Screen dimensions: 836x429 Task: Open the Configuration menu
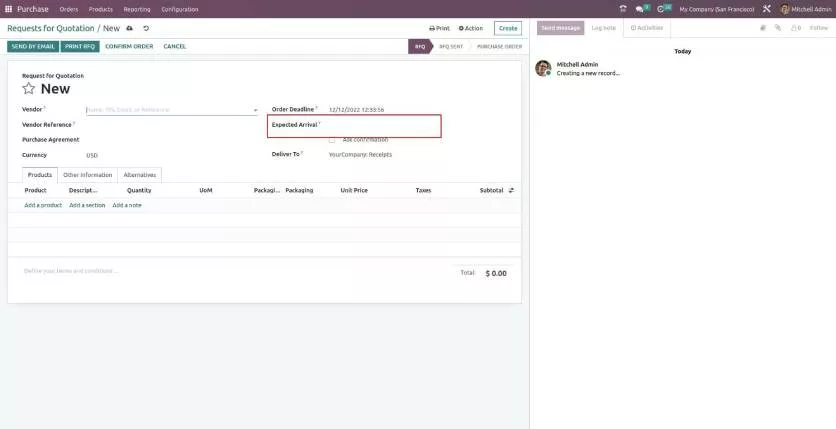180,10
